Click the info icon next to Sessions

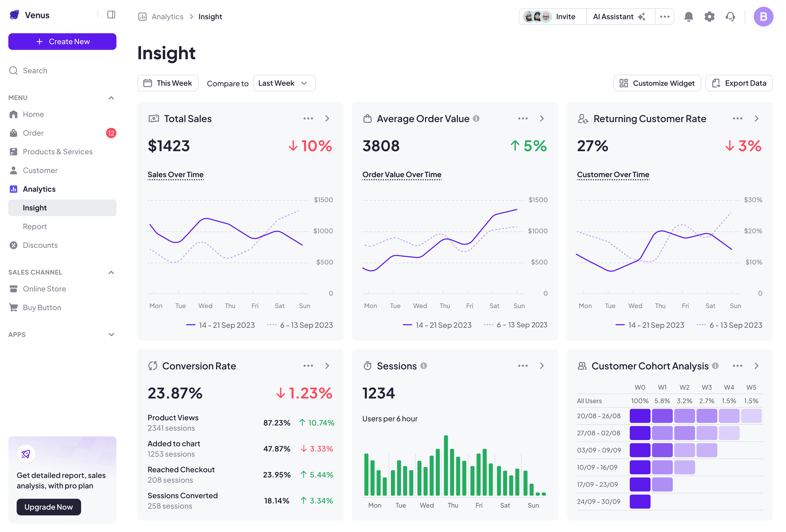click(x=424, y=366)
